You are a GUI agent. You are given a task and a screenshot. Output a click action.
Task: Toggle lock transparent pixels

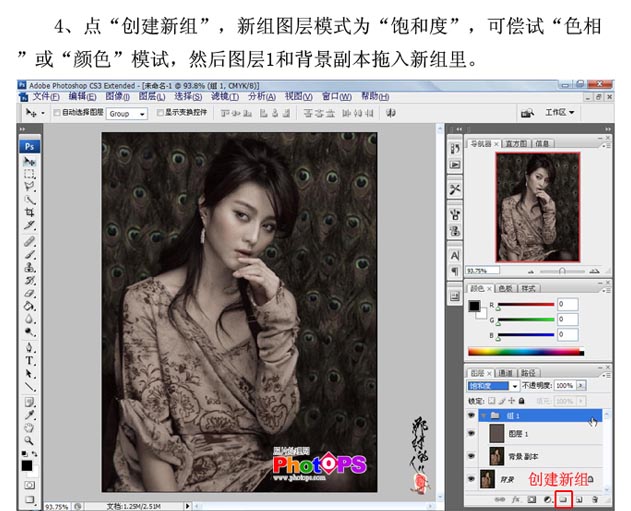pos(491,401)
